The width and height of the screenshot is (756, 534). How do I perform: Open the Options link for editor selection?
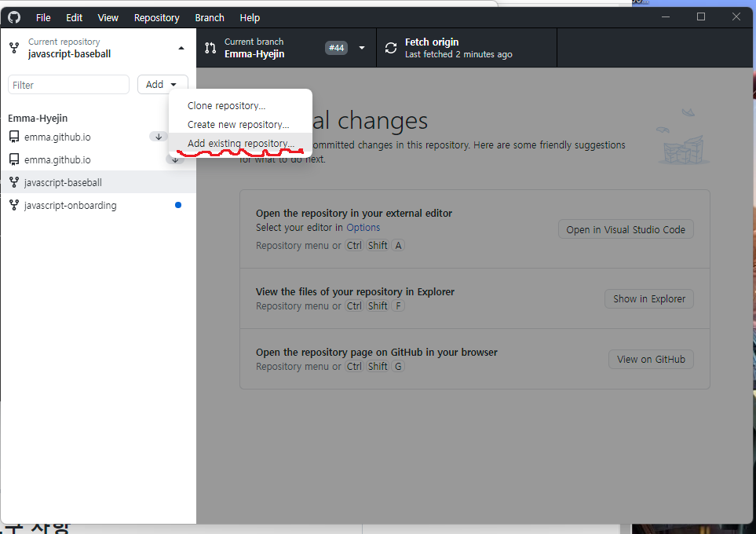(363, 227)
